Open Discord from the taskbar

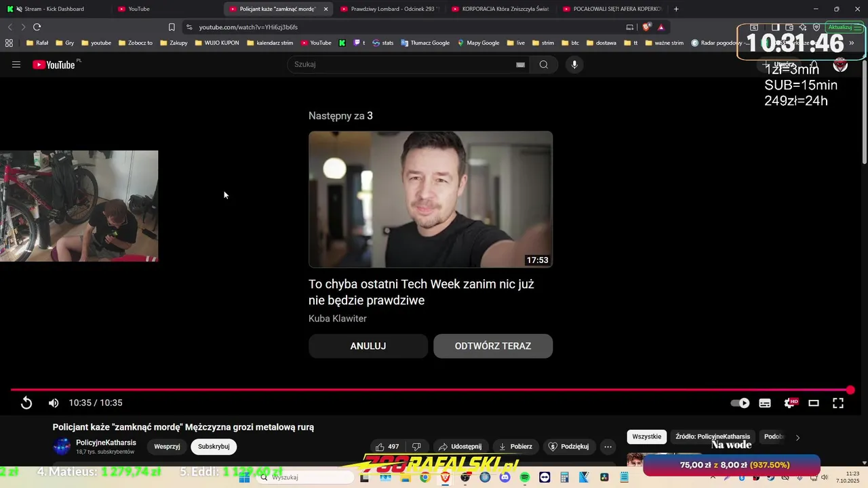(505, 477)
